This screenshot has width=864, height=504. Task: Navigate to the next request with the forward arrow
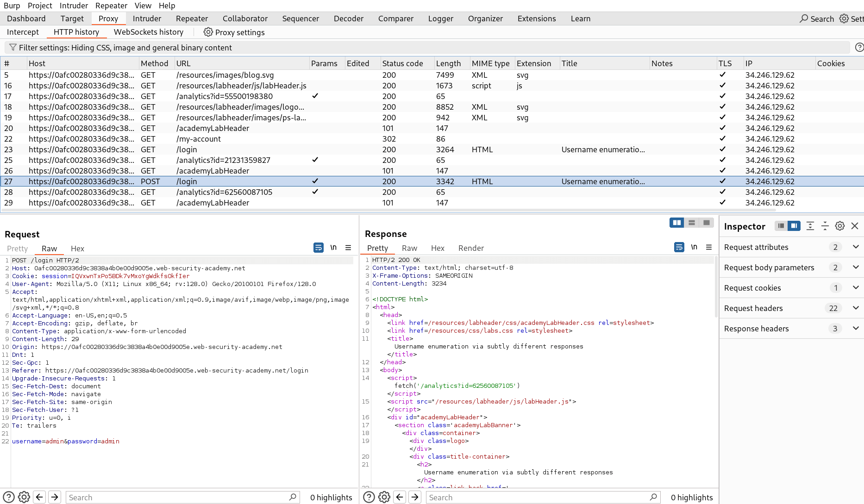(x=55, y=497)
